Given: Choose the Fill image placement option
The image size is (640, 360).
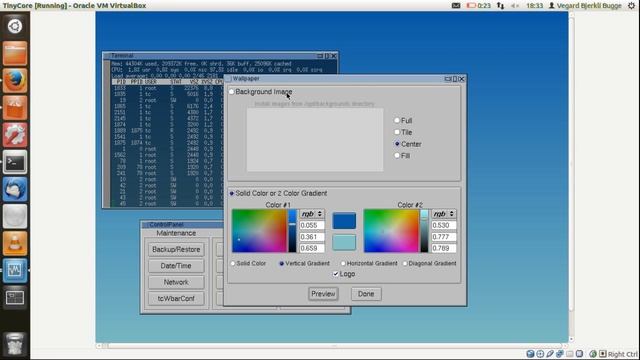Looking at the screenshot, I should tap(397, 156).
